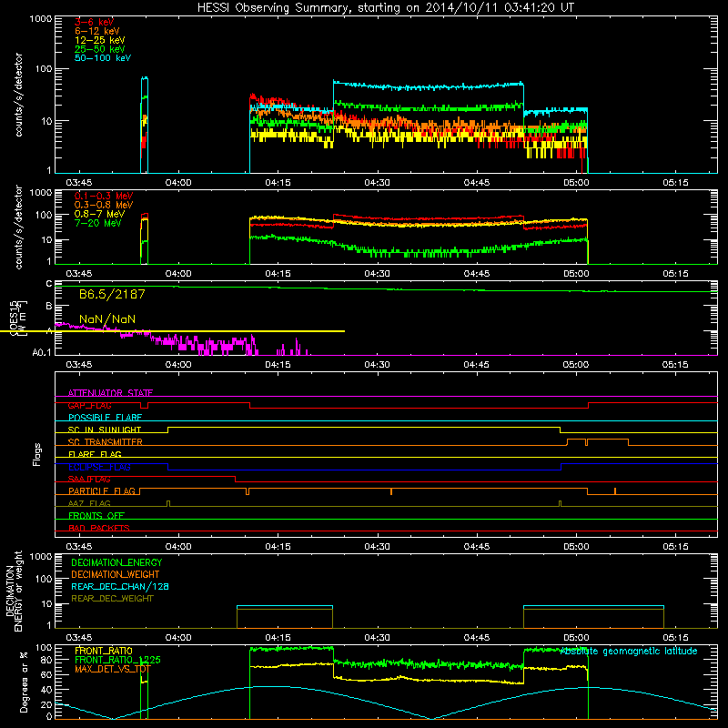Click the 04:30 tick label under the Flags panel
This screenshot has height=728, width=728.
[377, 547]
